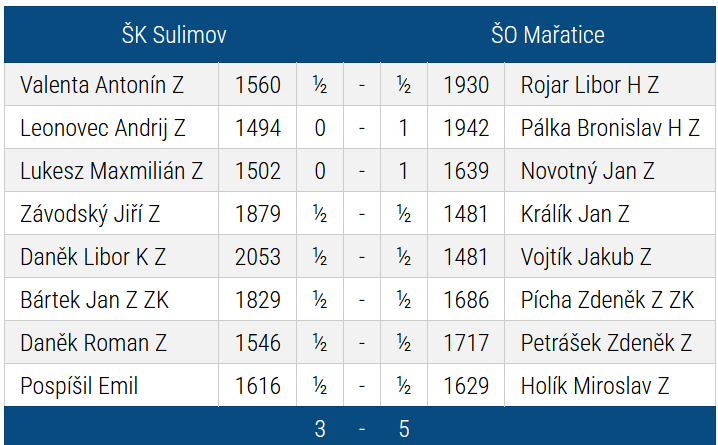Click Novotný Jan Z entry
The height and width of the screenshot is (445, 718).
coord(587,171)
